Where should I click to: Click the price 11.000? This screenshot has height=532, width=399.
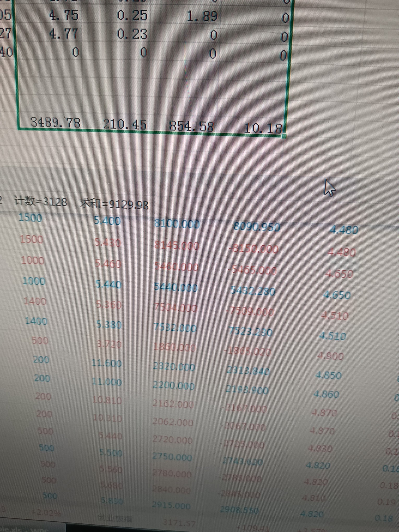[107, 382]
